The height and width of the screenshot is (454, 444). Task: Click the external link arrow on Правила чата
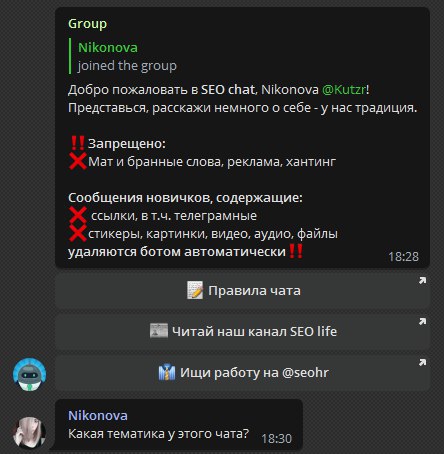(422, 281)
